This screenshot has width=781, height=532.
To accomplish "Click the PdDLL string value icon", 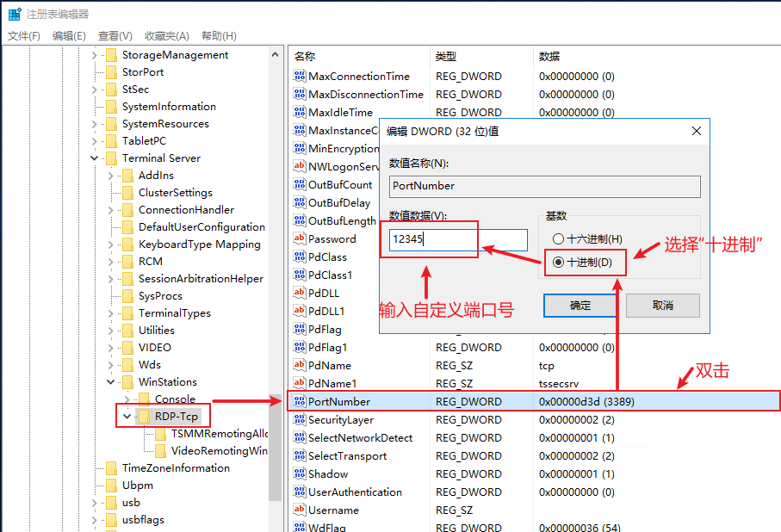I will (x=300, y=293).
